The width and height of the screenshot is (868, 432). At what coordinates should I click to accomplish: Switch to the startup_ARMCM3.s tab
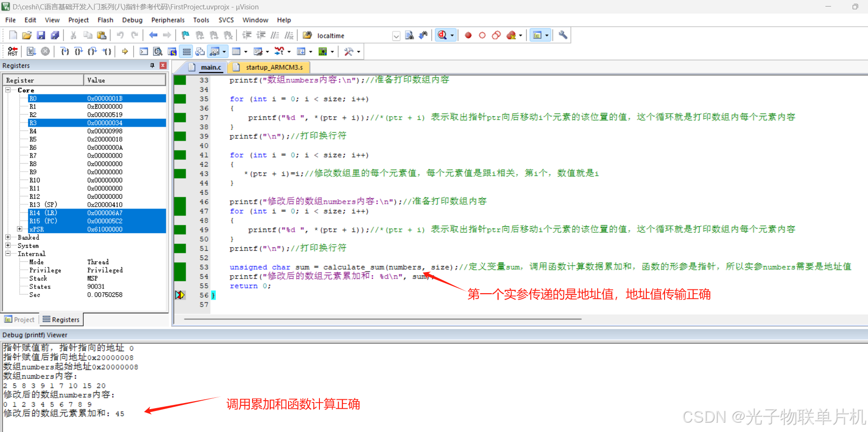269,67
